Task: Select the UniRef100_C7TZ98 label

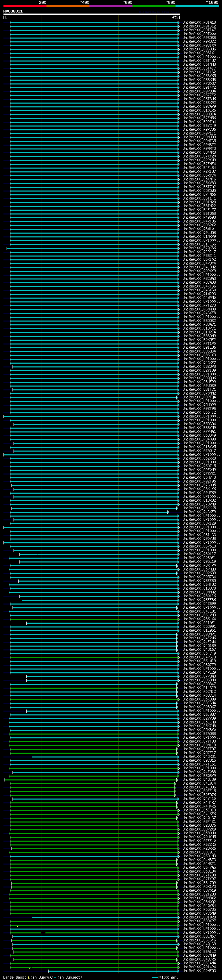Action: click(199, 875)
